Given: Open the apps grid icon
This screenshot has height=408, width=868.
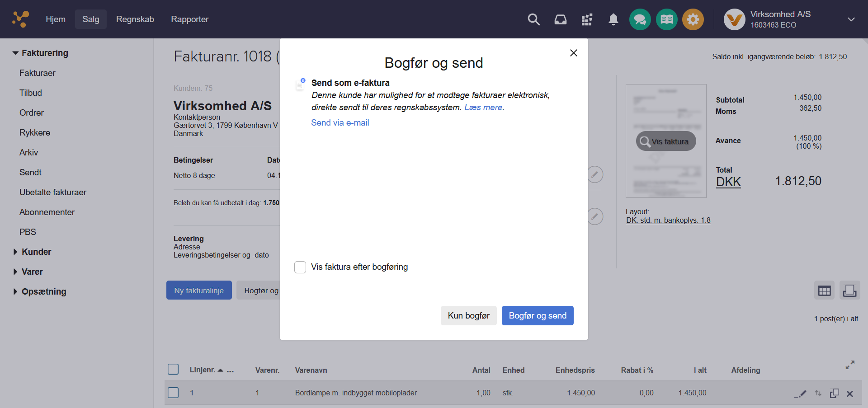Looking at the screenshot, I should tap(586, 19).
